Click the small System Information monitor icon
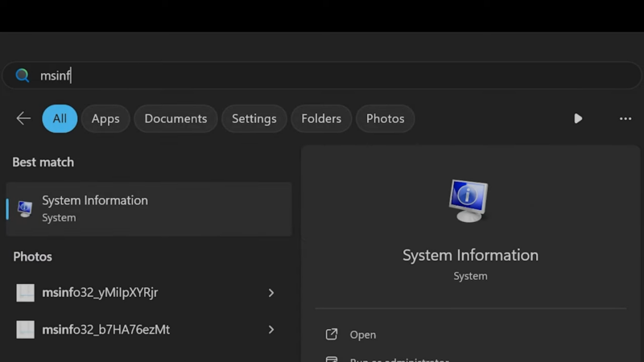The height and width of the screenshot is (362, 644). [x=25, y=209]
